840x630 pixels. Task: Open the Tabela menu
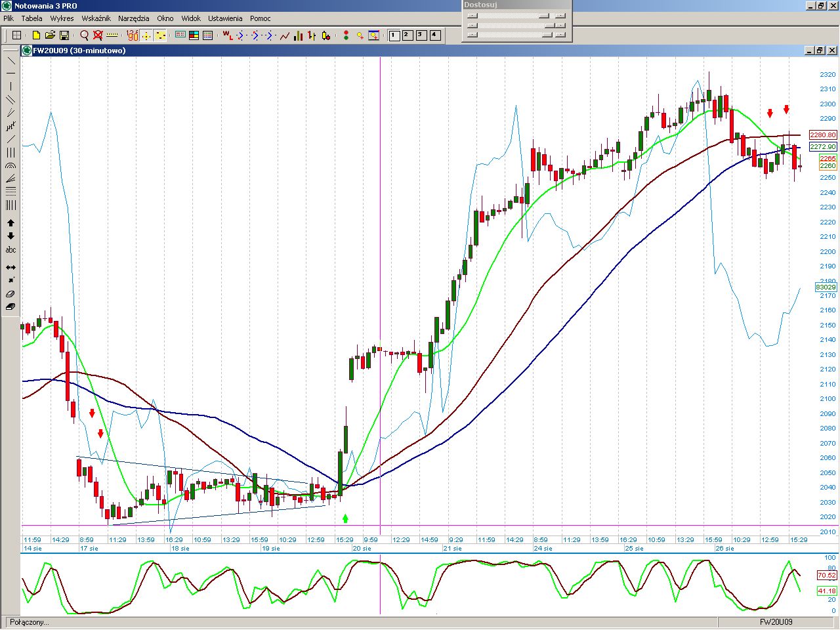pos(31,18)
